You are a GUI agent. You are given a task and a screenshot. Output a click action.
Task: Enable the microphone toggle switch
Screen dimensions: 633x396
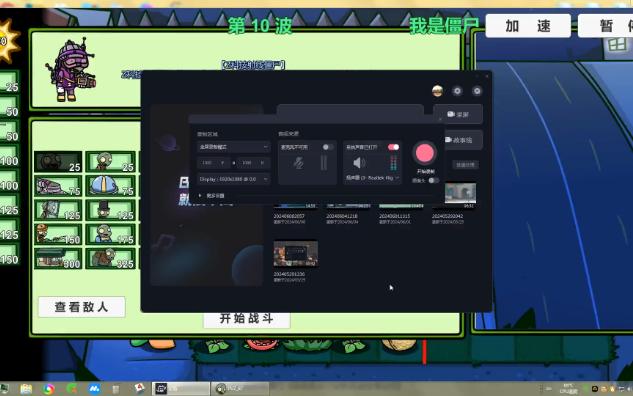coord(328,147)
